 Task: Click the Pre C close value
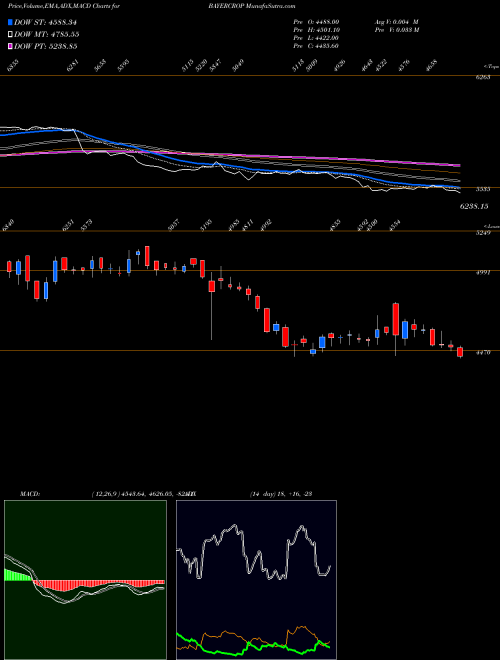[x=316, y=46]
